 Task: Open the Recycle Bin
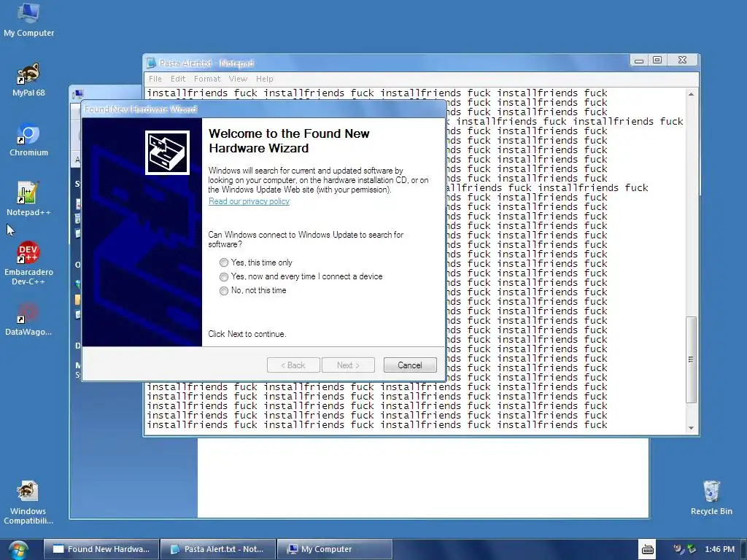click(x=711, y=497)
